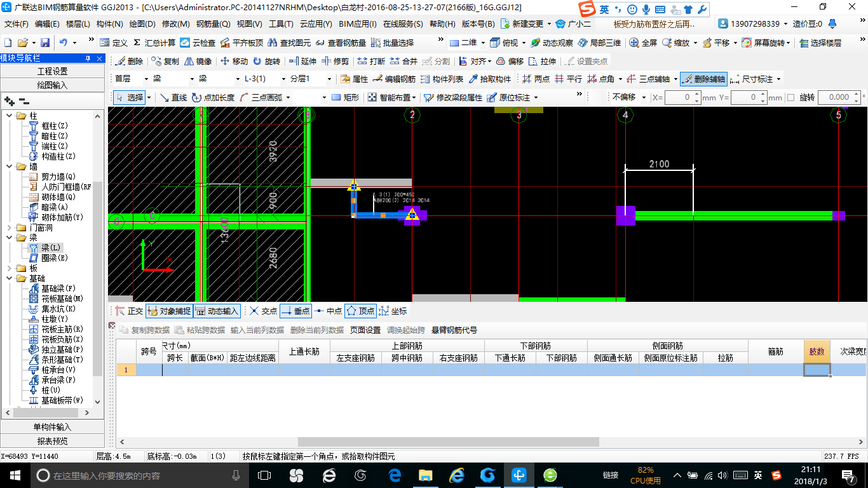Click the 汇总计算 sum calculation tool
Viewport: 868px width, 488px height.
154,43
